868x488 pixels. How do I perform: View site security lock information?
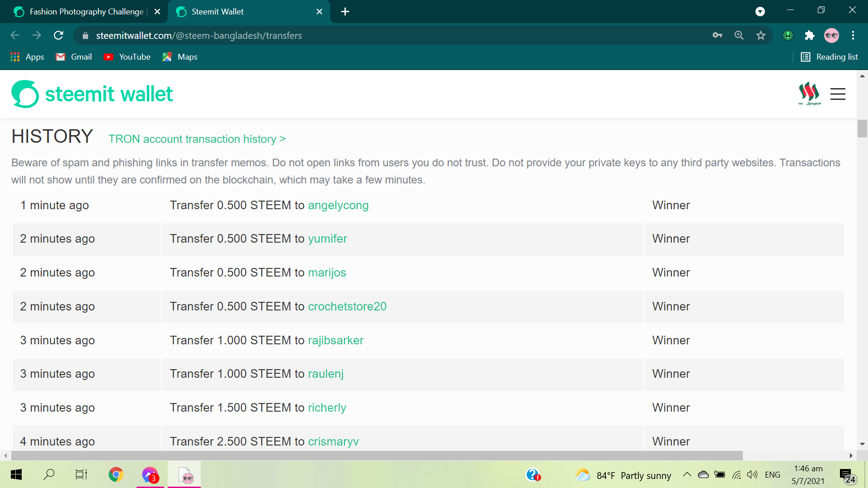pos(85,36)
